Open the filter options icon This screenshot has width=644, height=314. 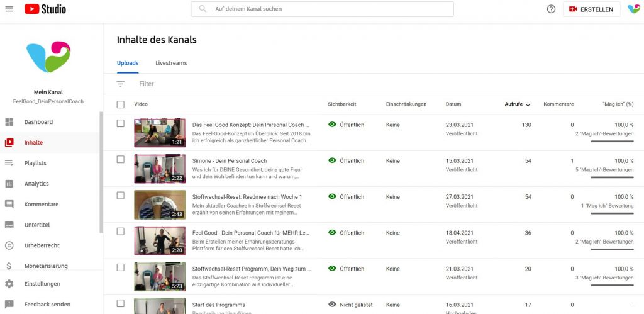click(x=121, y=84)
